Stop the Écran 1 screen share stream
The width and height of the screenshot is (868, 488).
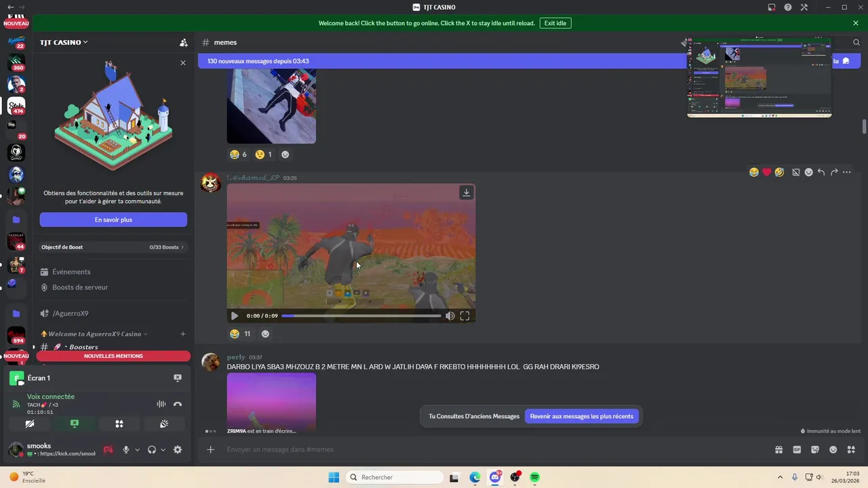point(178,378)
